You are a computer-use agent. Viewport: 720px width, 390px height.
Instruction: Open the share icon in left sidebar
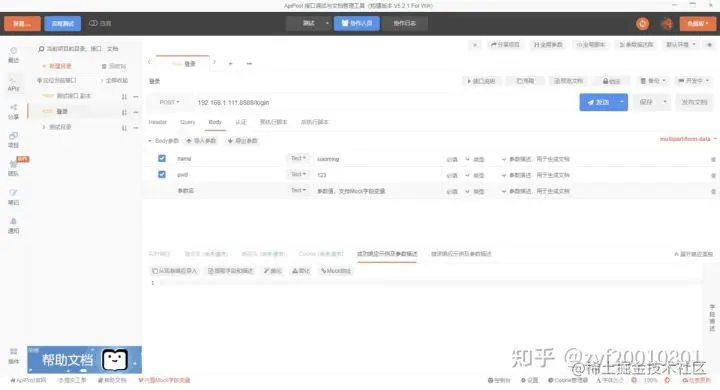coord(13,112)
